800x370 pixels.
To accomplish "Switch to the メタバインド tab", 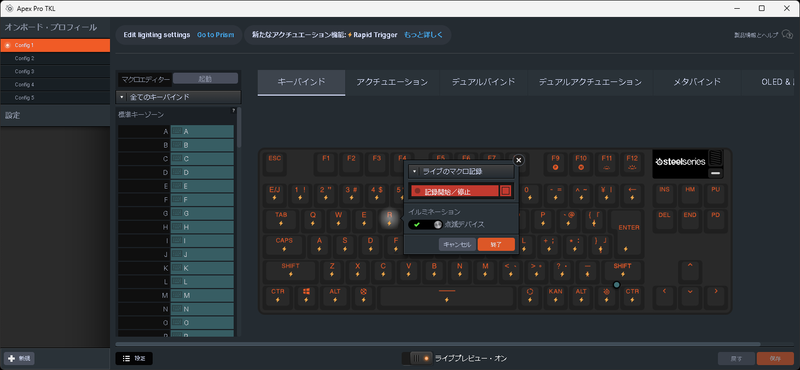I will pos(697,82).
